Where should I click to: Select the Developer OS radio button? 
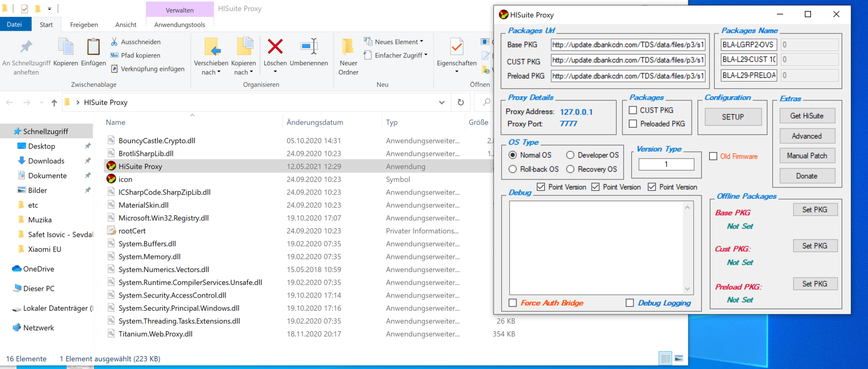click(571, 155)
